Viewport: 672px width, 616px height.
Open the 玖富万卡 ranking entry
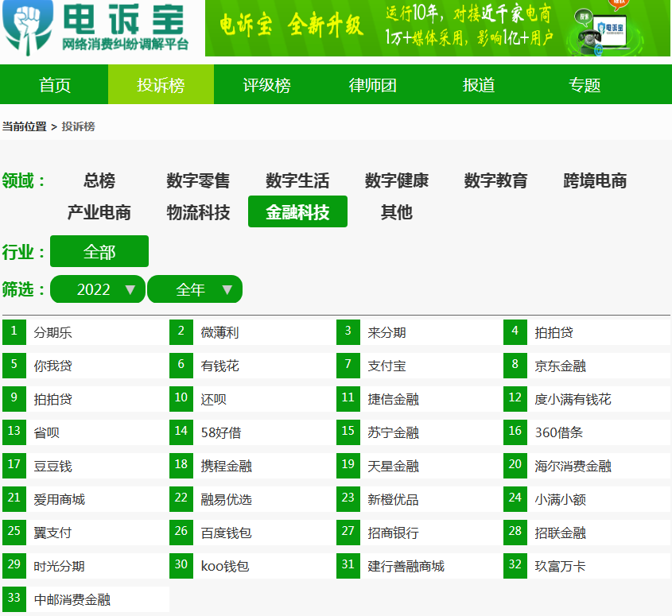pos(587,566)
